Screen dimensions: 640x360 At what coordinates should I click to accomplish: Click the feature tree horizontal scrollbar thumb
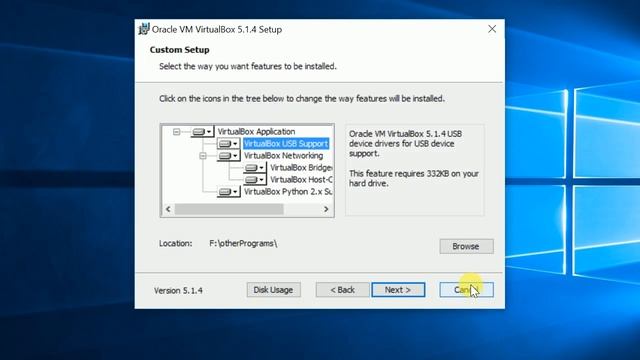tap(229, 209)
